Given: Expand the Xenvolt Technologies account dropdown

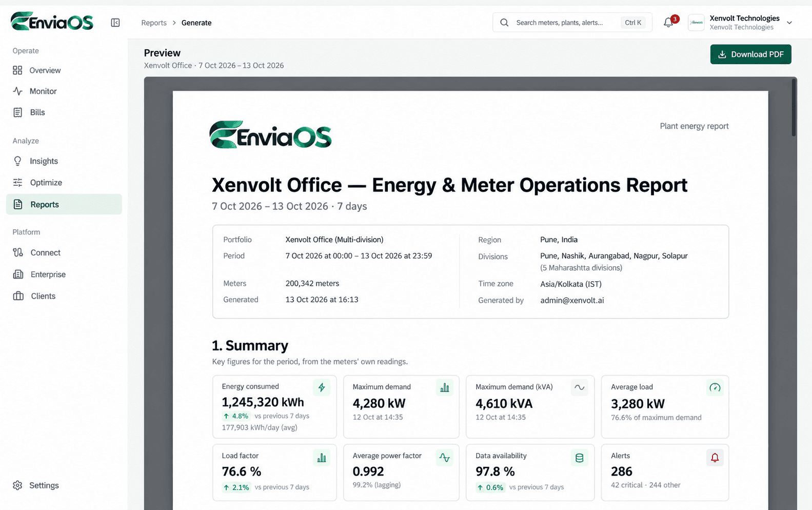Looking at the screenshot, I should (789, 23).
